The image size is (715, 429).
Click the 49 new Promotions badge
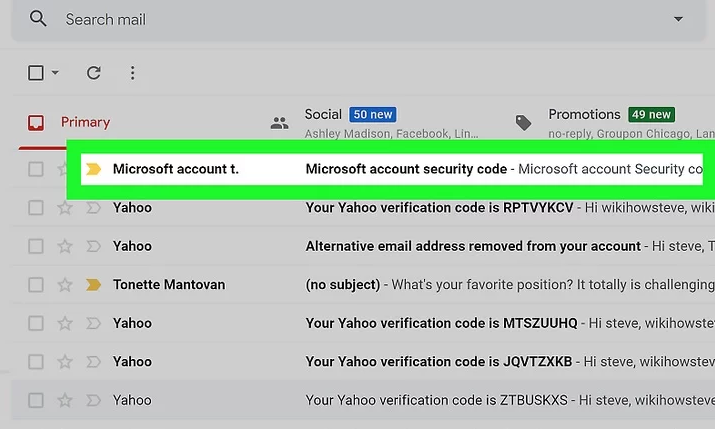coord(651,114)
